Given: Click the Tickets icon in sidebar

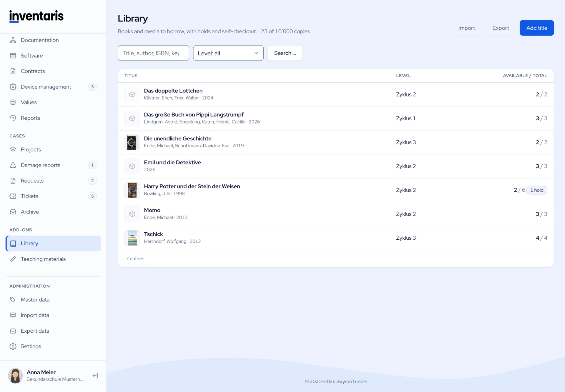Looking at the screenshot, I should pos(13,196).
